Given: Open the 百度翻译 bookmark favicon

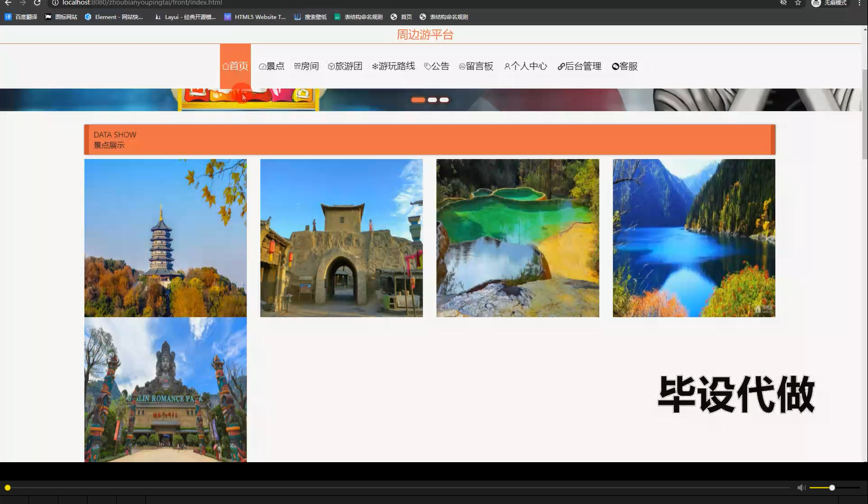Looking at the screenshot, I should point(7,17).
